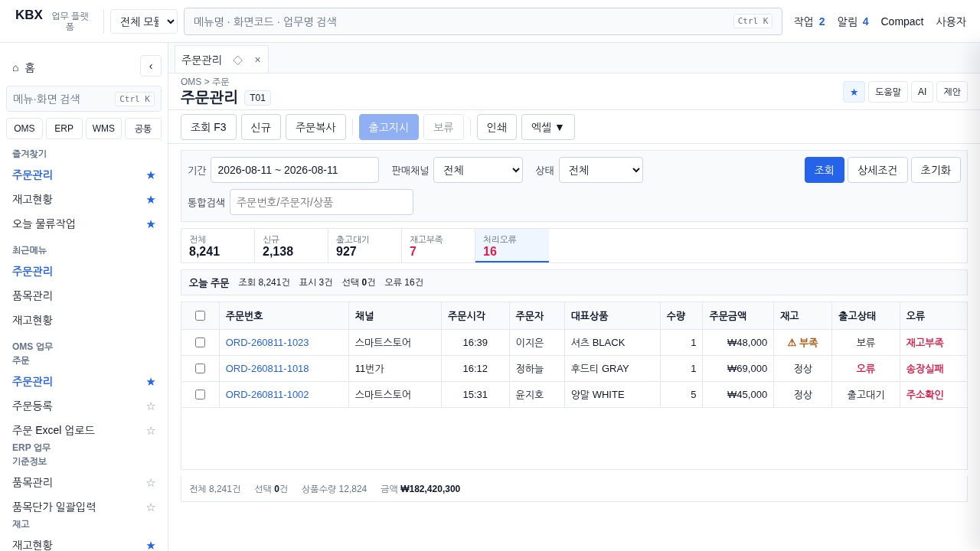Image resolution: width=980 pixels, height=551 pixels.
Task: Open order link ORD-260811-1018
Action: point(267,368)
